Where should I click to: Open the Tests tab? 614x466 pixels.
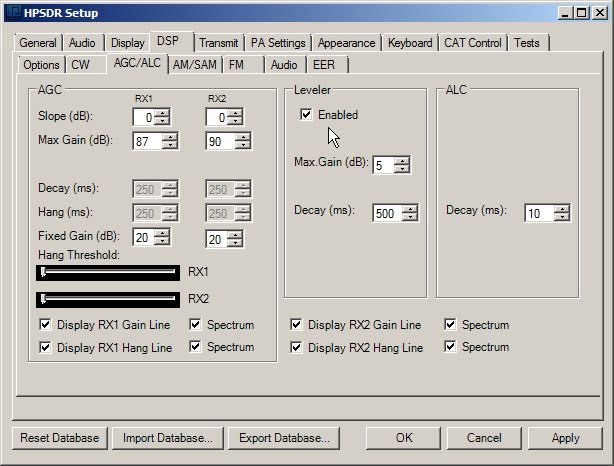pyautogui.click(x=527, y=43)
